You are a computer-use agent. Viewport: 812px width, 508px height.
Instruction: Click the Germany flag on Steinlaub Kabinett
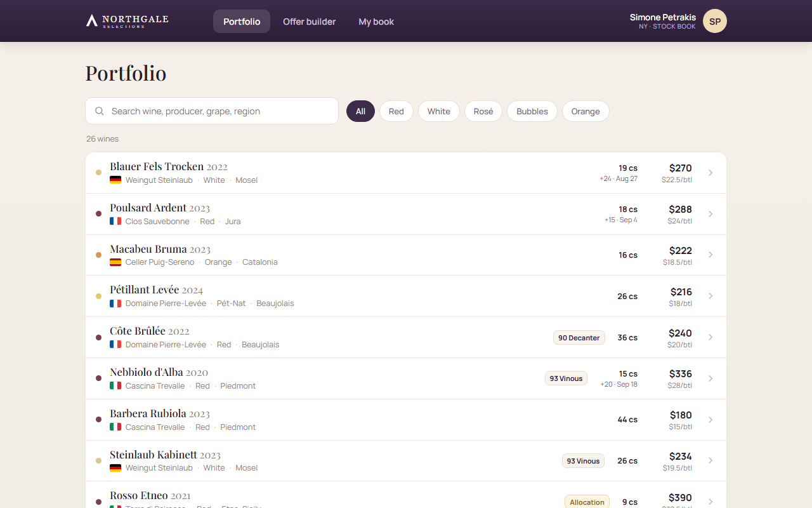coord(115,468)
